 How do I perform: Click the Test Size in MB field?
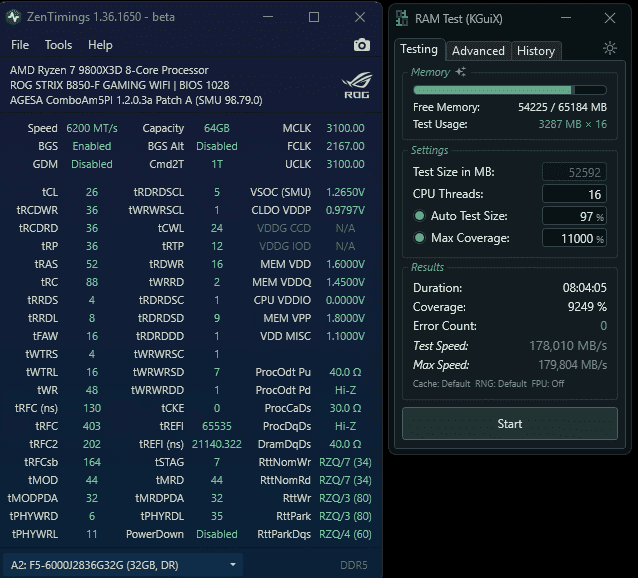(x=574, y=172)
